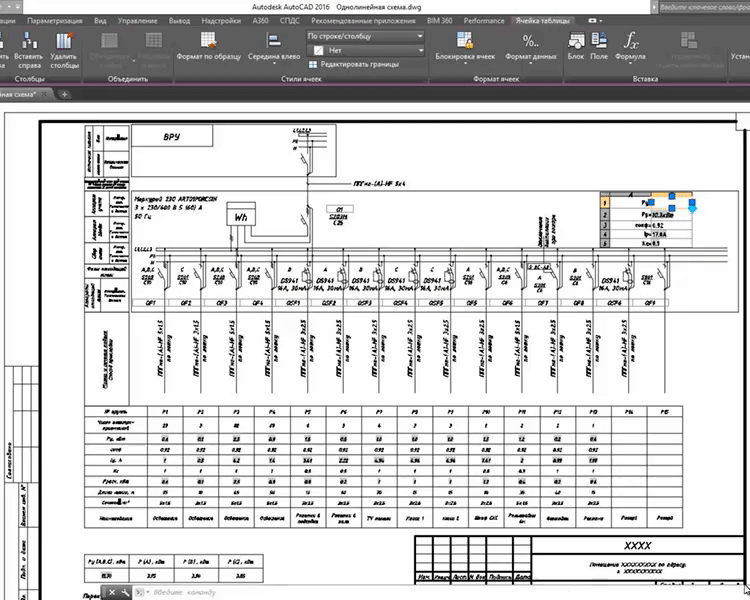
Task: Open the BIM 360 ribbon tab
Action: click(x=439, y=21)
